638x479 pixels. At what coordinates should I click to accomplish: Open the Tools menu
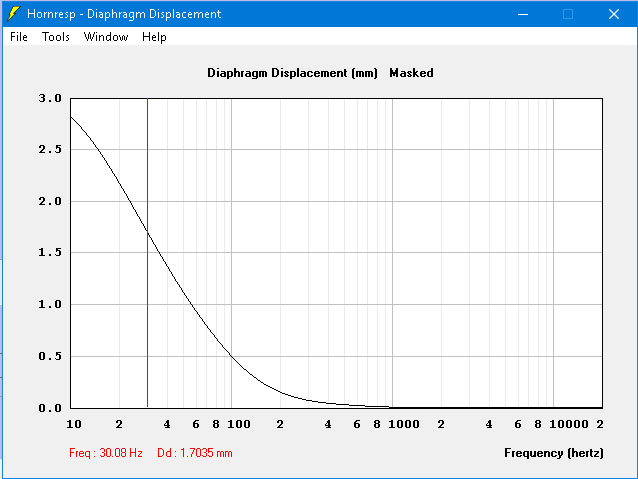click(x=56, y=37)
